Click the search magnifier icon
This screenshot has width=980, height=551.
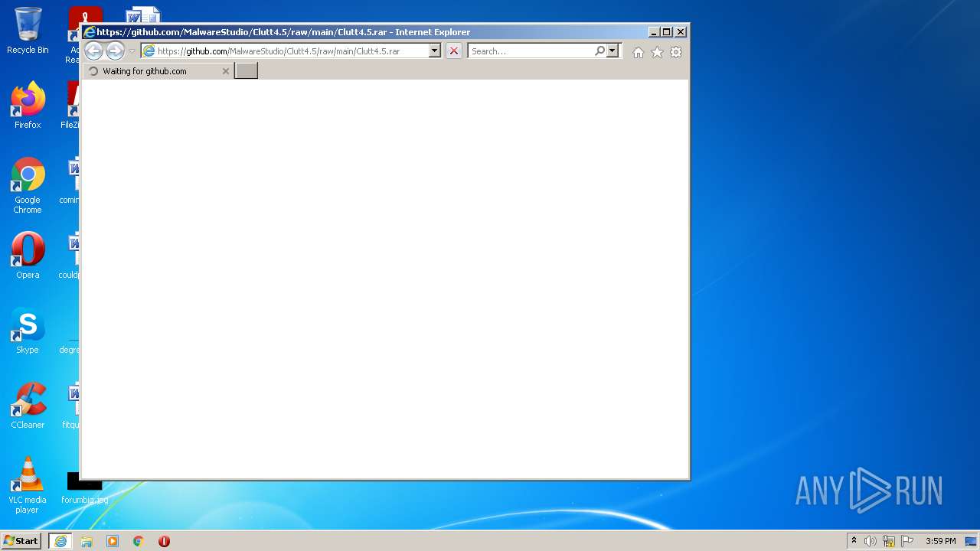(x=600, y=51)
